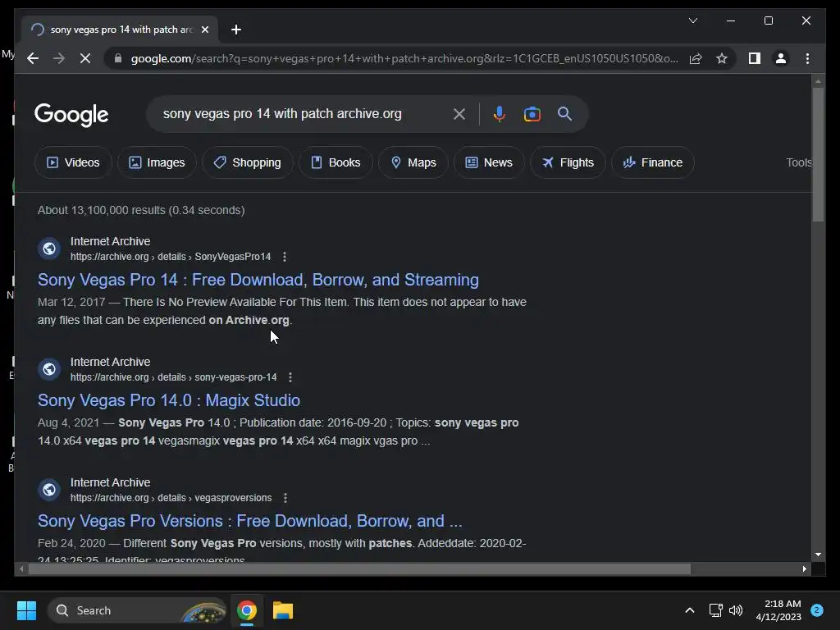
Task: Show hidden system tray icons
Action: [690, 610]
